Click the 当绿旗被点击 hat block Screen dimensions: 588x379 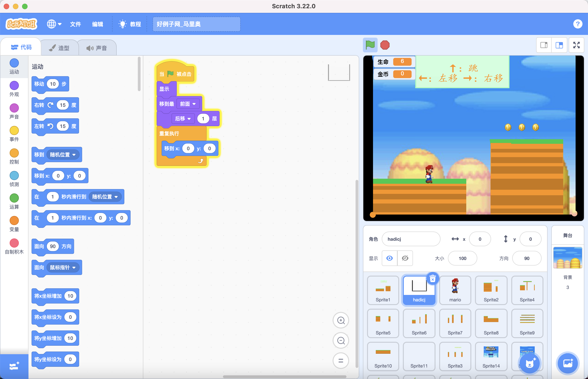pos(175,74)
